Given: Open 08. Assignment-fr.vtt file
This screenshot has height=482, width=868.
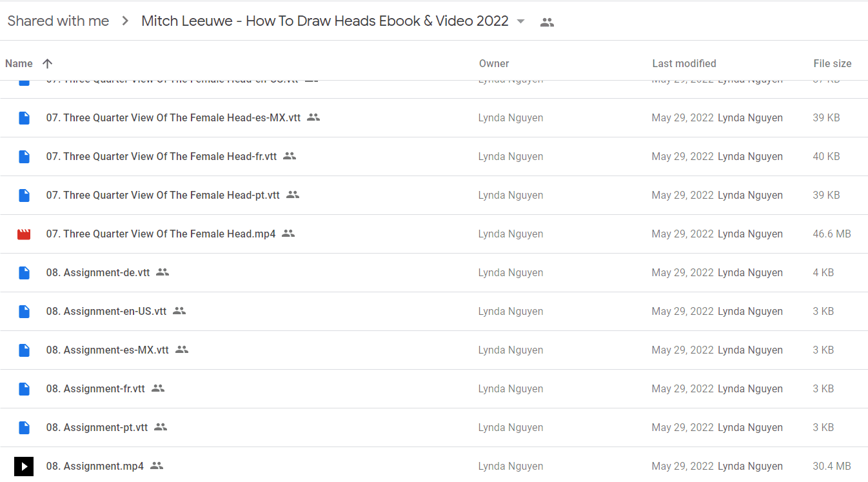Looking at the screenshot, I should (x=95, y=388).
